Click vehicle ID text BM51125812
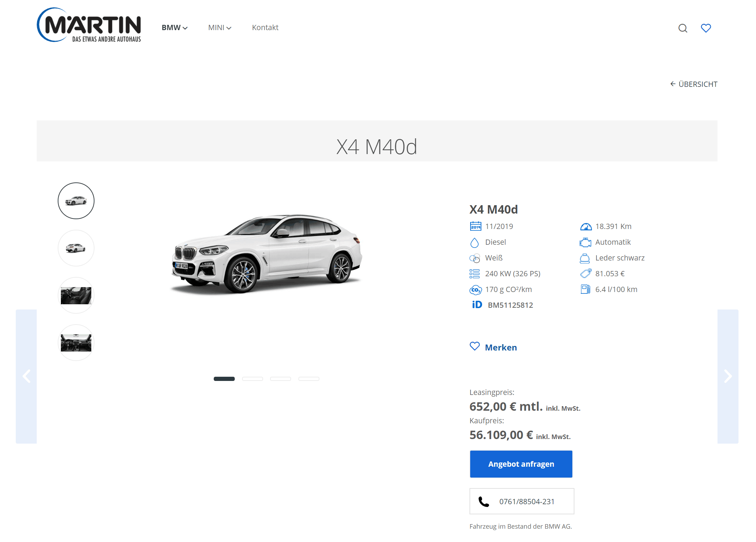 [x=510, y=305]
